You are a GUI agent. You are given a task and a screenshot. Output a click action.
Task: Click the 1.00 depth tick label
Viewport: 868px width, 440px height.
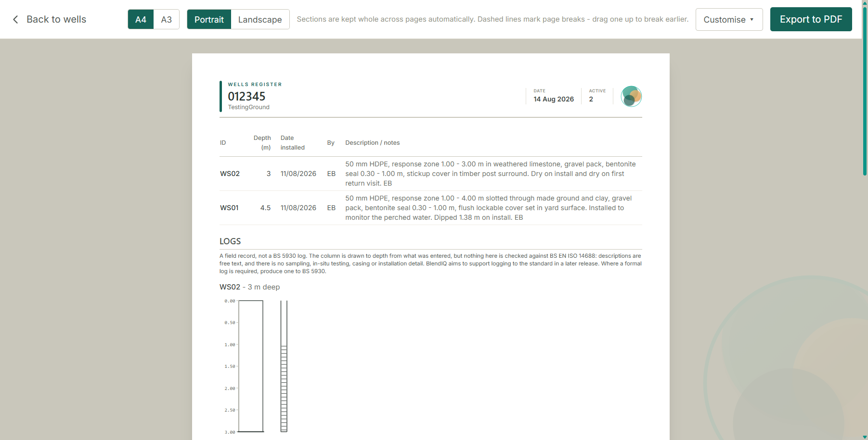point(230,345)
